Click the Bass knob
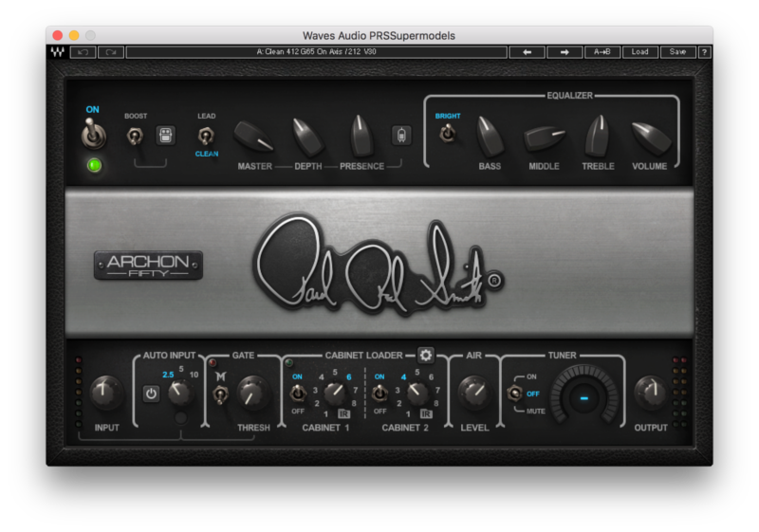This screenshot has height=532, width=759. point(490,137)
